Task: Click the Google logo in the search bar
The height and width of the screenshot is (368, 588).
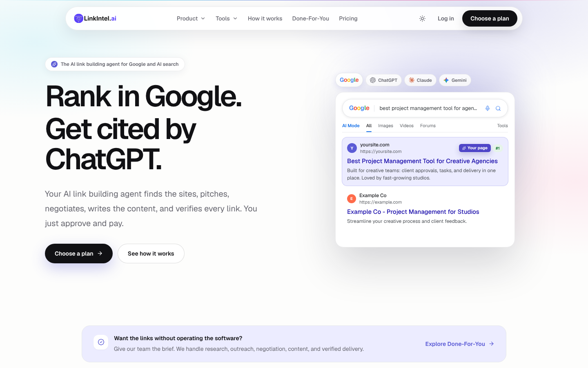Action: click(359, 108)
